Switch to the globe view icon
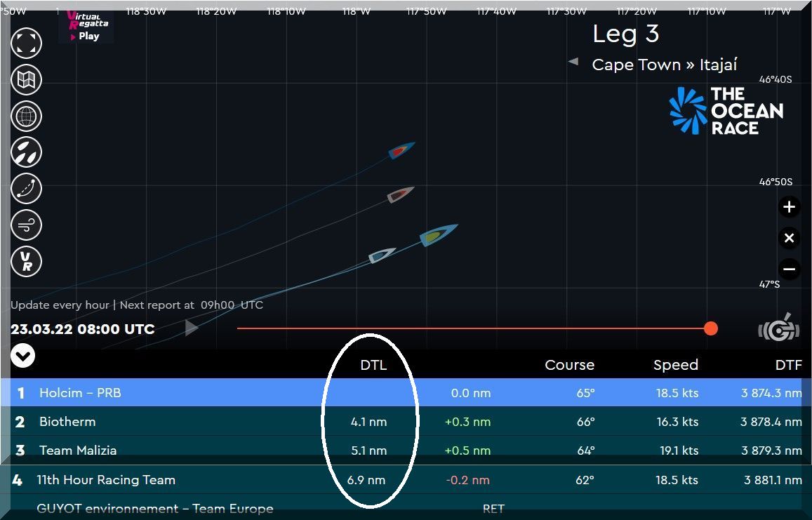This screenshot has width=812, height=520. (27, 116)
